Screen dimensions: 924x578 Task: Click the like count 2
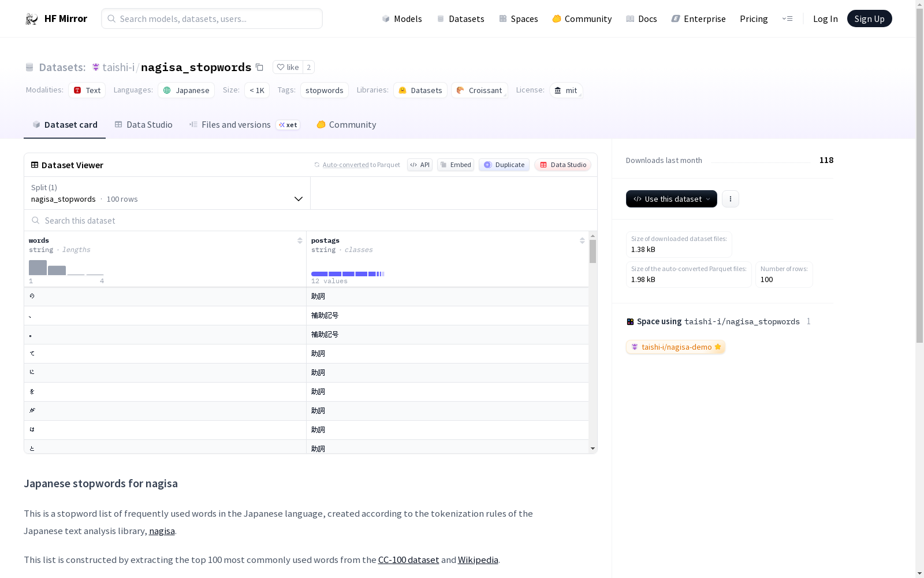click(309, 67)
